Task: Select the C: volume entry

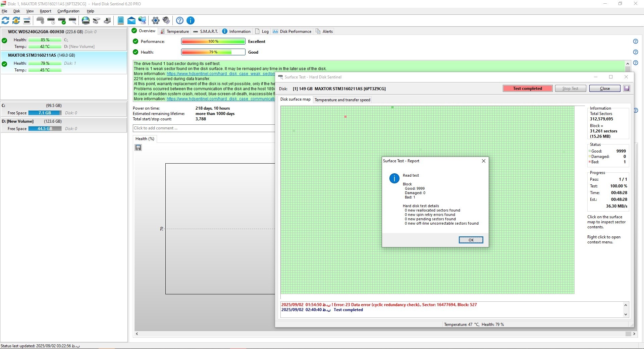Action: point(64,109)
